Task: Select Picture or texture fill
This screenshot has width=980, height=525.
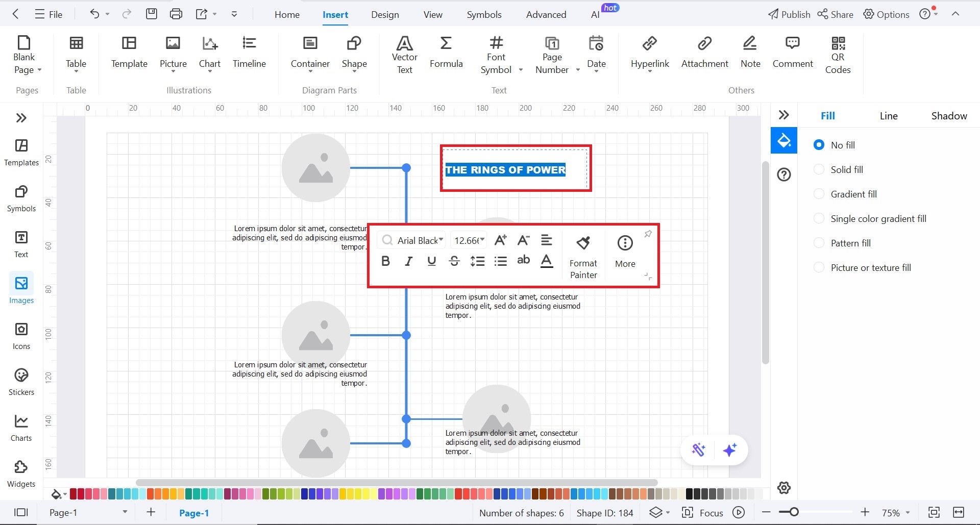Action: [x=819, y=267]
